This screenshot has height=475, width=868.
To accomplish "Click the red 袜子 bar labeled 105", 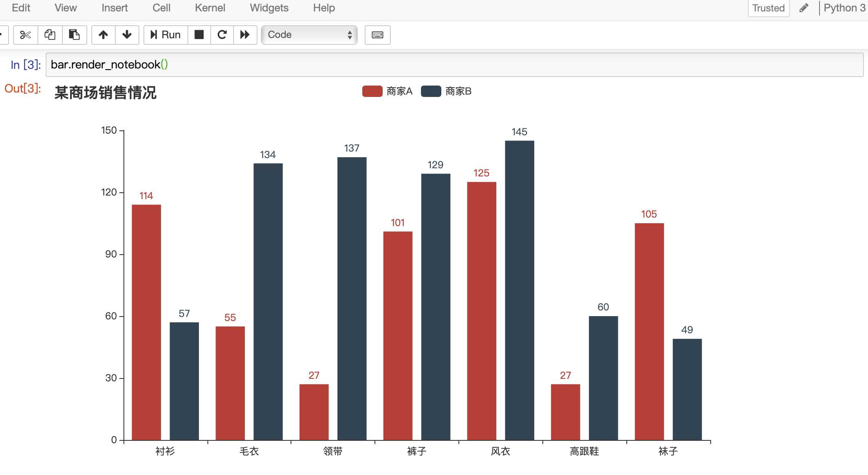I will (x=650, y=332).
